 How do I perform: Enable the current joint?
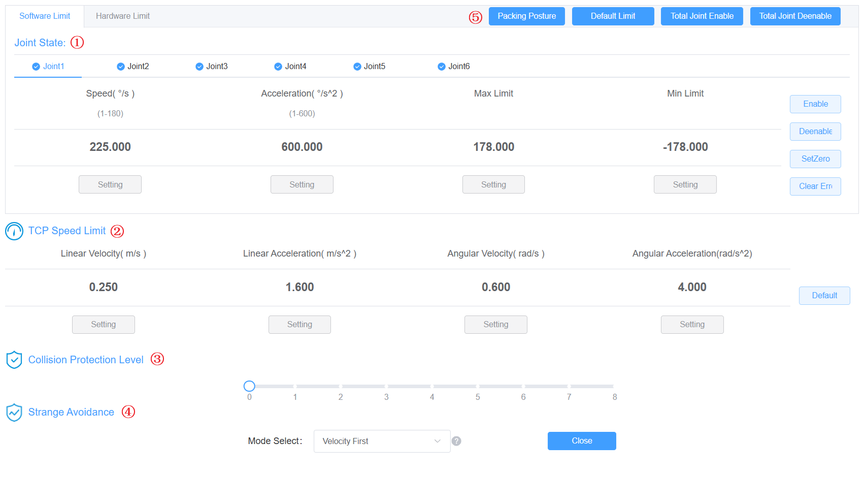tap(815, 104)
